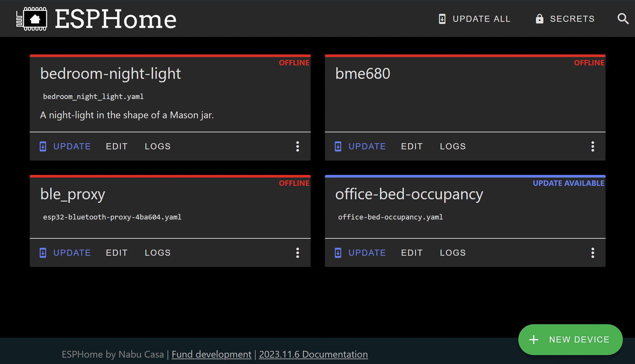635x364 pixels.
Task: Open the three-dot menu for bme680
Action: tap(593, 146)
